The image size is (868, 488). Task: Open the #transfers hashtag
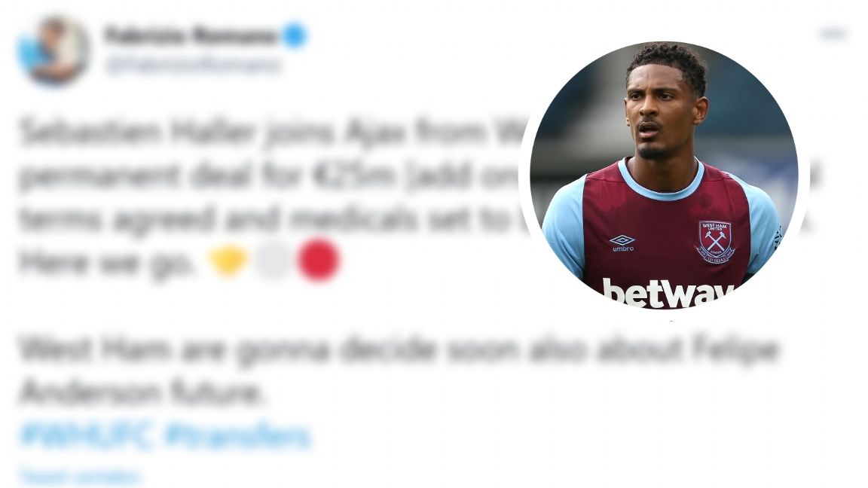click(x=237, y=435)
